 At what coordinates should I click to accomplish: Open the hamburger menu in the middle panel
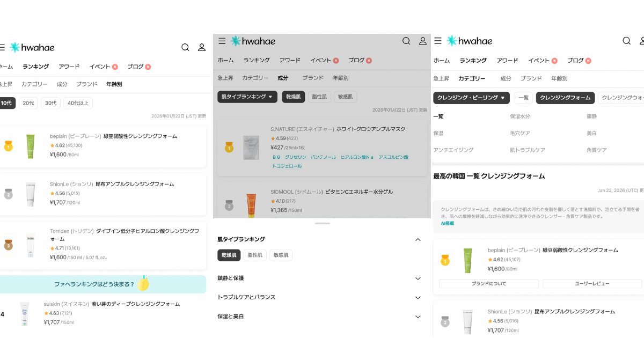tap(222, 41)
